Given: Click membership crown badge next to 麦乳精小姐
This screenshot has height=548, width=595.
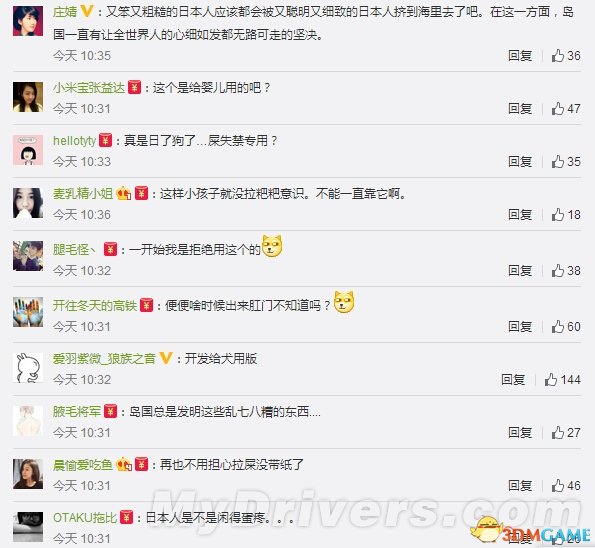Looking at the screenshot, I should (124, 194).
